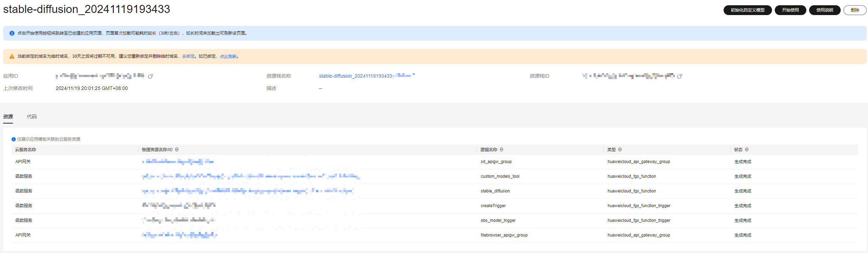Open physical resource link for sd_apigw_group
The image size is (868, 253).
[x=178, y=162]
